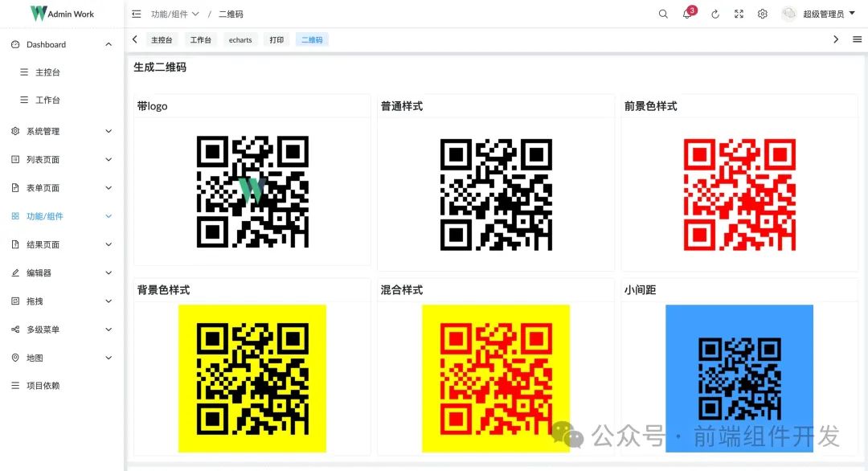Click the 列表页面 list icon

[15, 159]
